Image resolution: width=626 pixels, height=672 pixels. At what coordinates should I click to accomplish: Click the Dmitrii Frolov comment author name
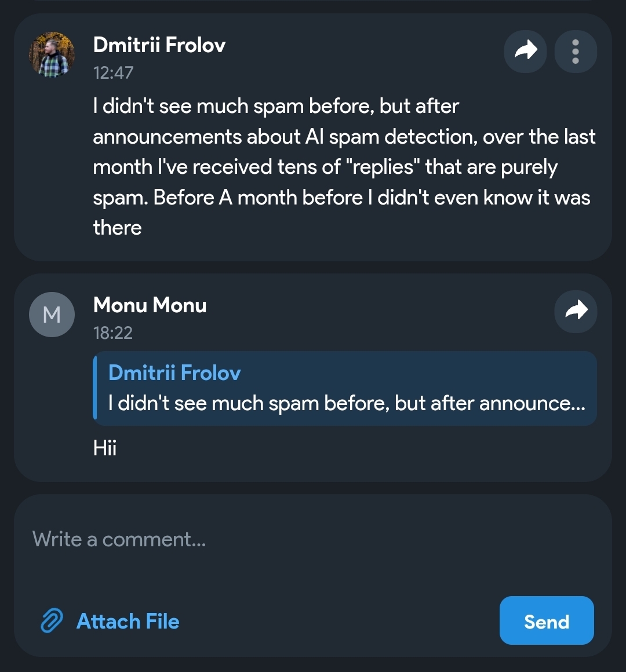159,45
